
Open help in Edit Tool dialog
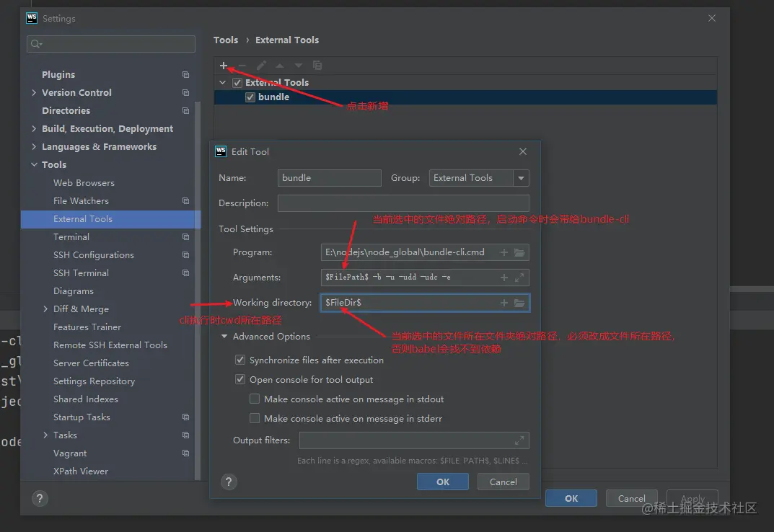click(229, 482)
